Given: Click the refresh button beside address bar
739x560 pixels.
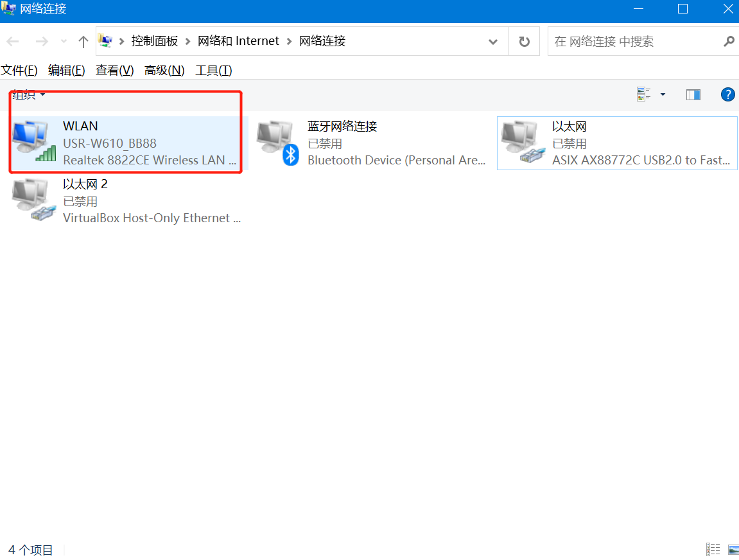Looking at the screenshot, I should pyautogui.click(x=525, y=42).
